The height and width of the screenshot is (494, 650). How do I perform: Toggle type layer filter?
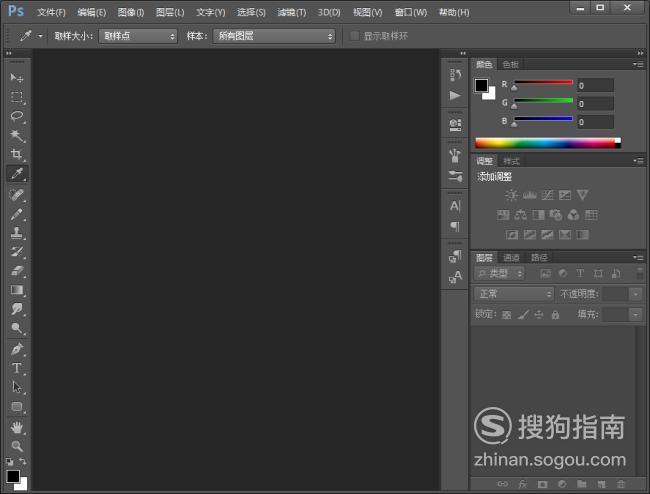[580, 274]
